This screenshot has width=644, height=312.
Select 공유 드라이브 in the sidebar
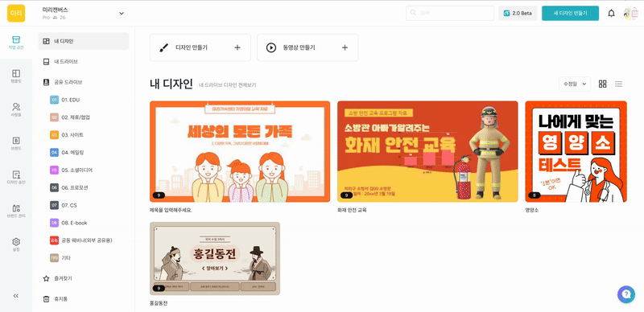click(84, 82)
